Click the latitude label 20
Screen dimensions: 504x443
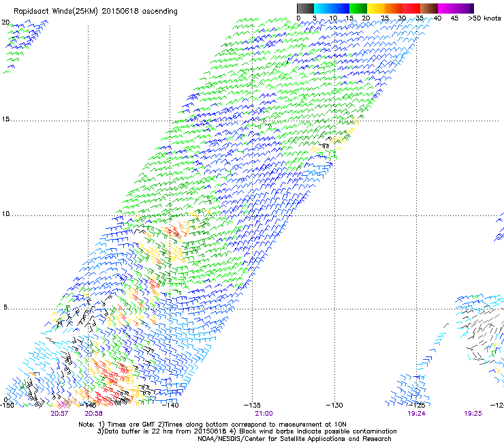(5, 22)
